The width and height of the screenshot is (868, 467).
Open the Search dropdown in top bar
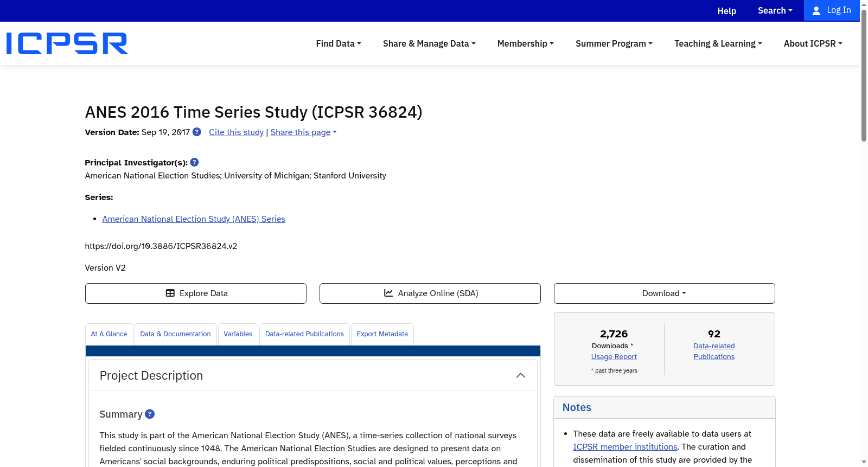pos(775,11)
